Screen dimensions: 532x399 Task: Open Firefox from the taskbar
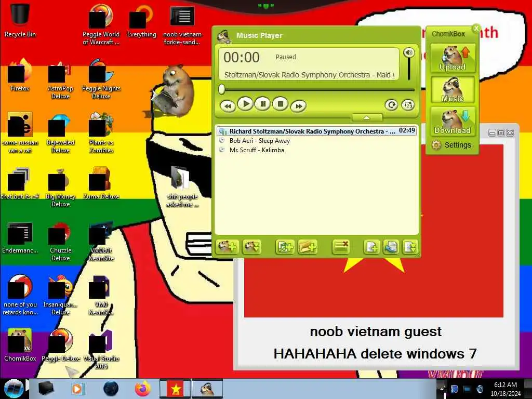pos(143,389)
